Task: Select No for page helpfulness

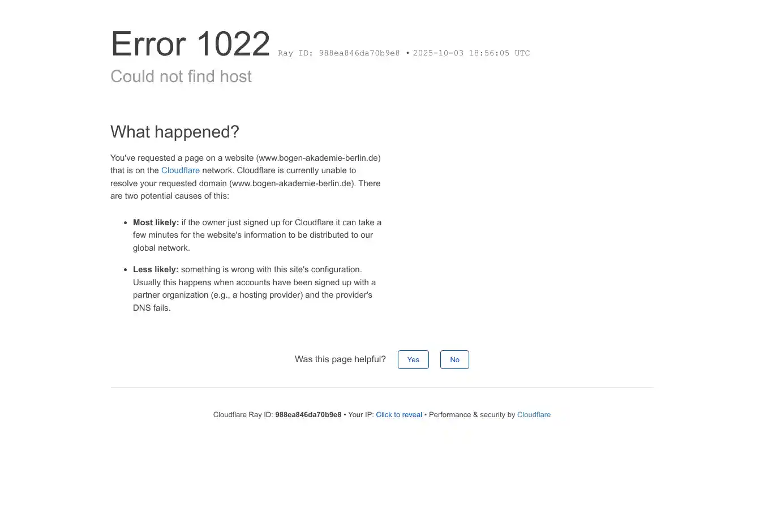Action: [x=454, y=359]
